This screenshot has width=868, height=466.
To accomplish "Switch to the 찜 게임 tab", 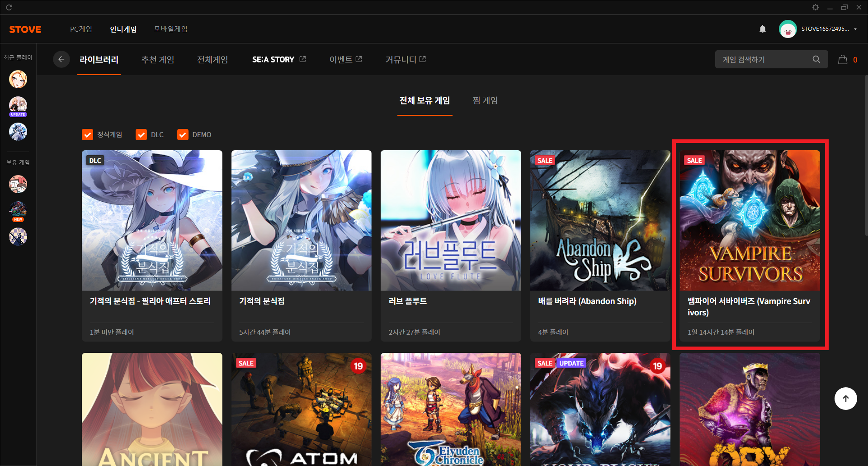I will (x=485, y=100).
